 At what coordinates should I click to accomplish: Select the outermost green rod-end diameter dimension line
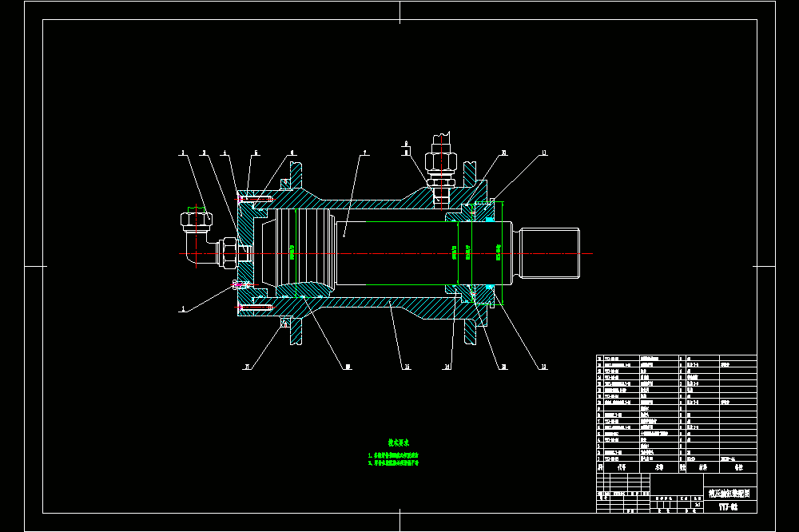[503, 253]
